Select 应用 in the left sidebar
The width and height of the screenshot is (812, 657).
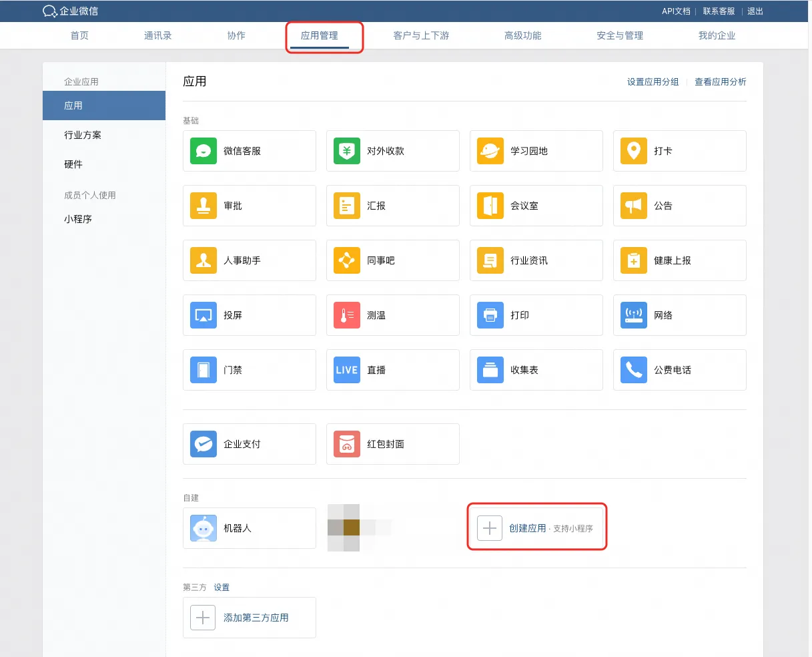(104, 105)
